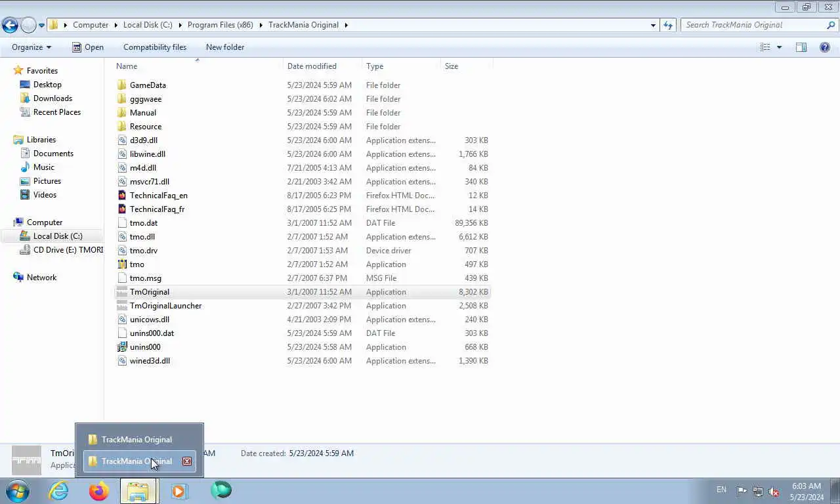Open the Videos library
This screenshot has width=840, height=504.
click(x=45, y=195)
